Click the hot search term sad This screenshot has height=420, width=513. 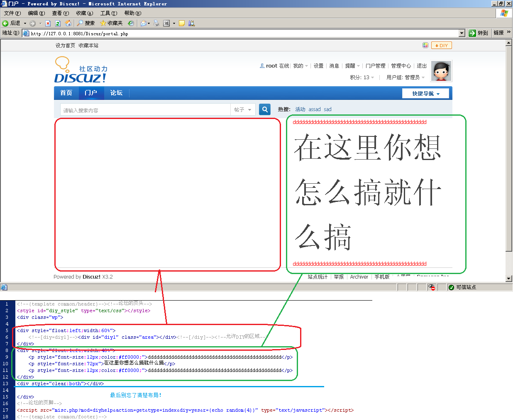[x=327, y=109]
